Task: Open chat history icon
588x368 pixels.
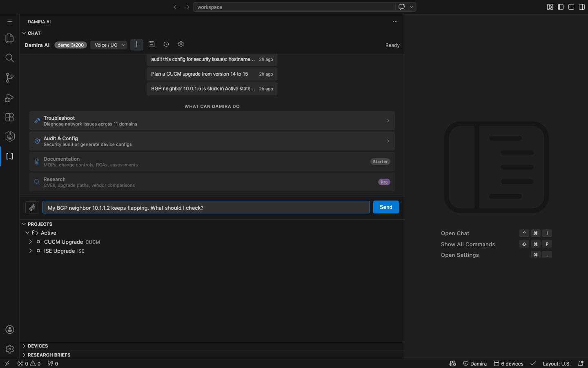Action: pos(166,44)
